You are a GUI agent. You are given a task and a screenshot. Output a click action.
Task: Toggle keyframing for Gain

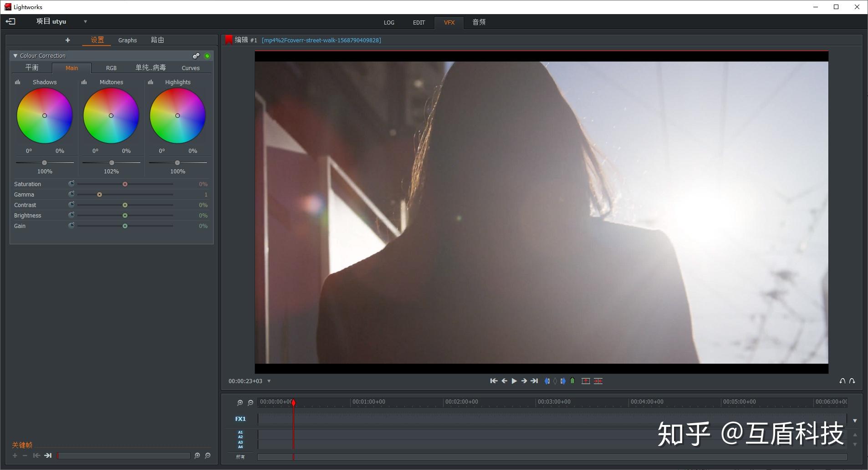coord(71,226)
